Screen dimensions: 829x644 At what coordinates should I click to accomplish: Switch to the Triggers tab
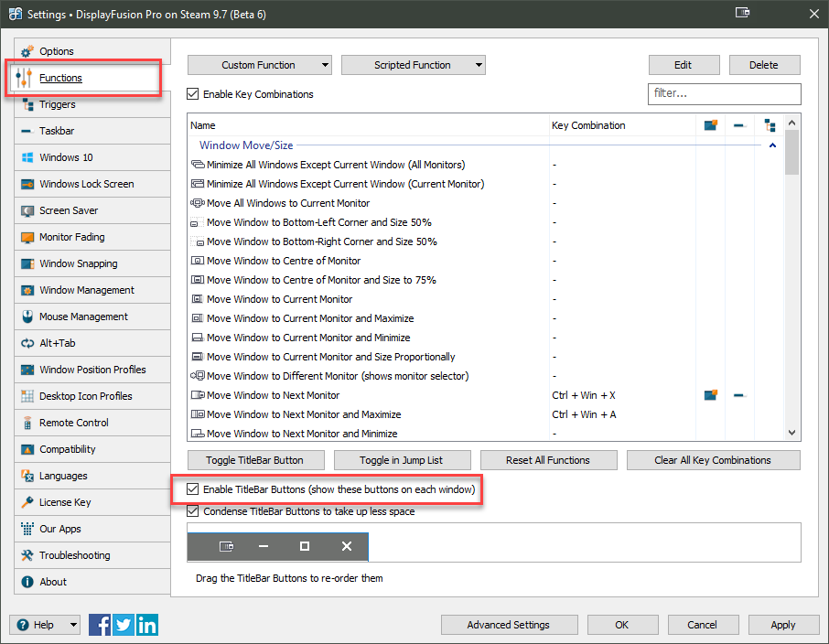(58, 104)
